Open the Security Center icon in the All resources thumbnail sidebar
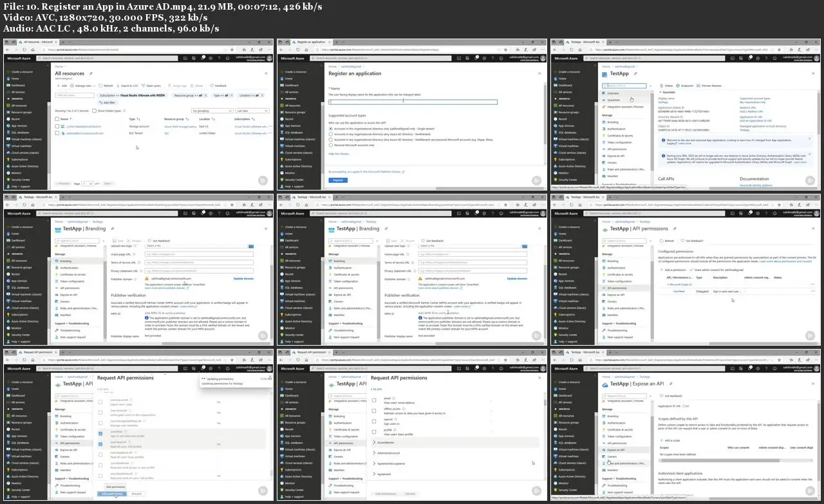This screenshot has width=824, height=504. pos(8,180)
